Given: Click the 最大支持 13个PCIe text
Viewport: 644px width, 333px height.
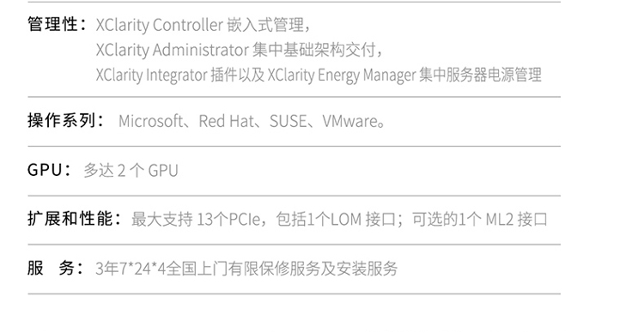Looking at the screenshot, I should click(196, 220).
